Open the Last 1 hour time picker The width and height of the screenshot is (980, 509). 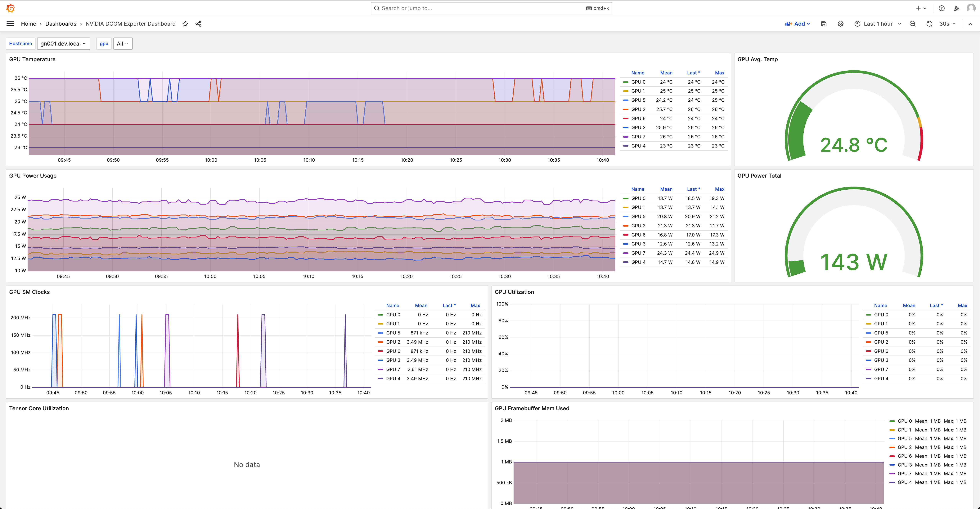(x=878, y=24)
